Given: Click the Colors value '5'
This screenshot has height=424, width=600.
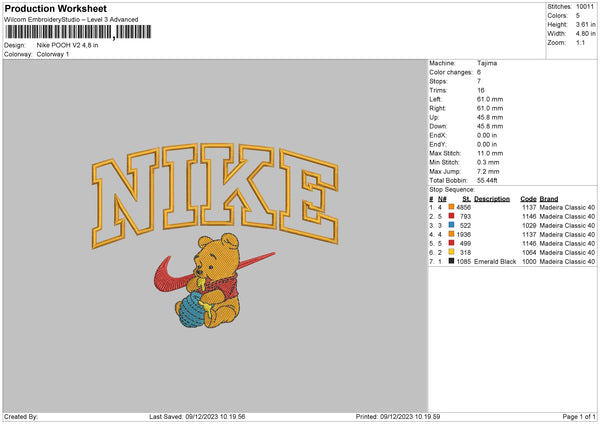Looking at the screenshot, I should (x=578, y=16).
